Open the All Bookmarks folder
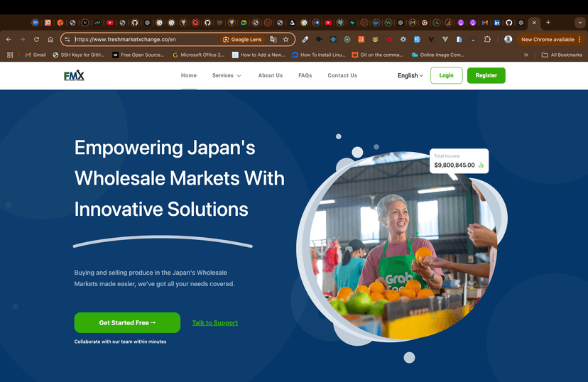588x382 pixels. pyautogui.click(x=562, y=55)
